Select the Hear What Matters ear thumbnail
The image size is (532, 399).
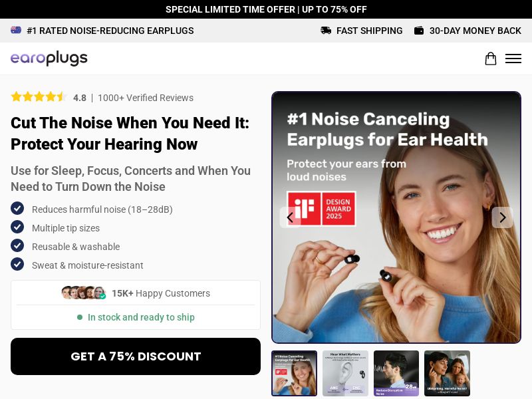click(x=345, y=373)
